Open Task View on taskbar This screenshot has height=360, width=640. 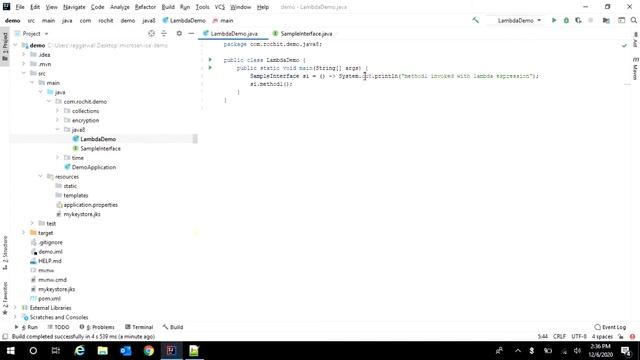coord(56,351)
